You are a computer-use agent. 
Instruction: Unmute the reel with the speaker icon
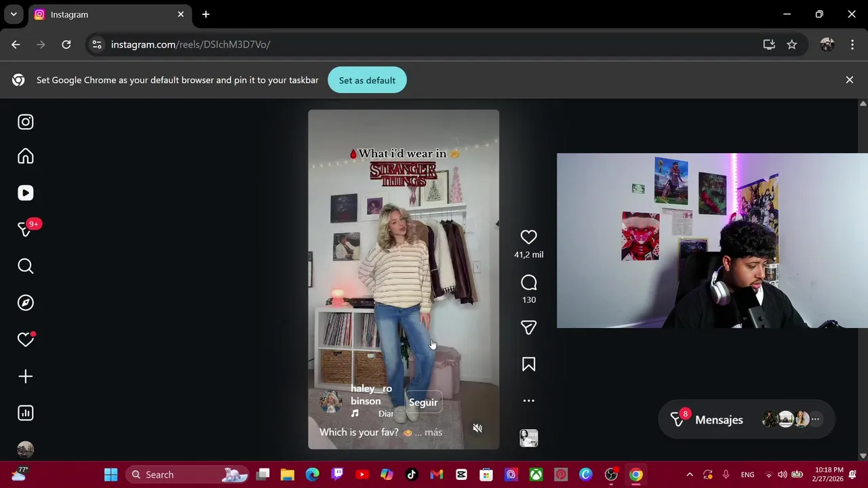point(477,428)
